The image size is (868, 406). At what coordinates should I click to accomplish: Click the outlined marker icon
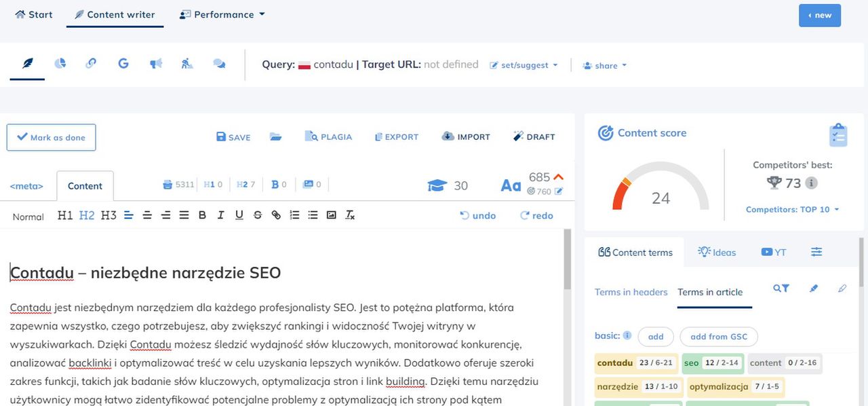(x=842, y=289)
